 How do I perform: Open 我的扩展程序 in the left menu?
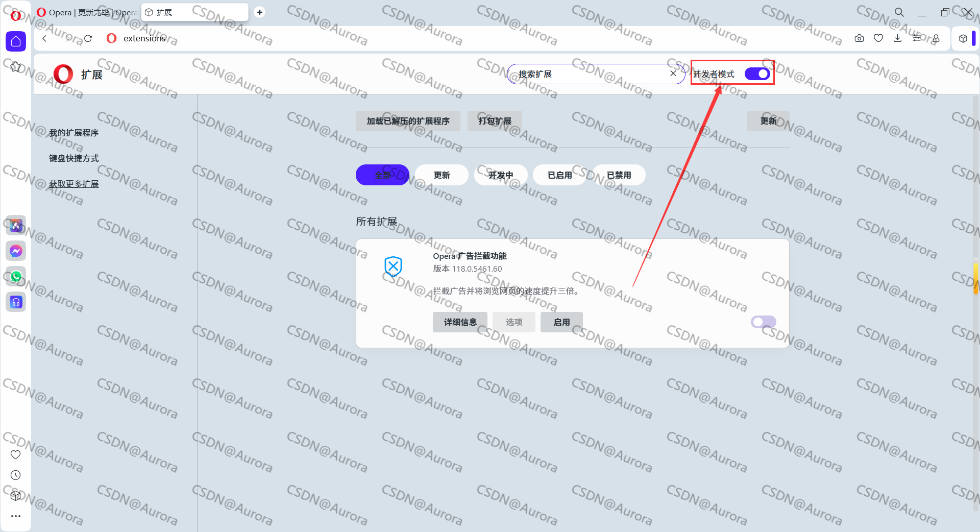[x=74, y=133]
